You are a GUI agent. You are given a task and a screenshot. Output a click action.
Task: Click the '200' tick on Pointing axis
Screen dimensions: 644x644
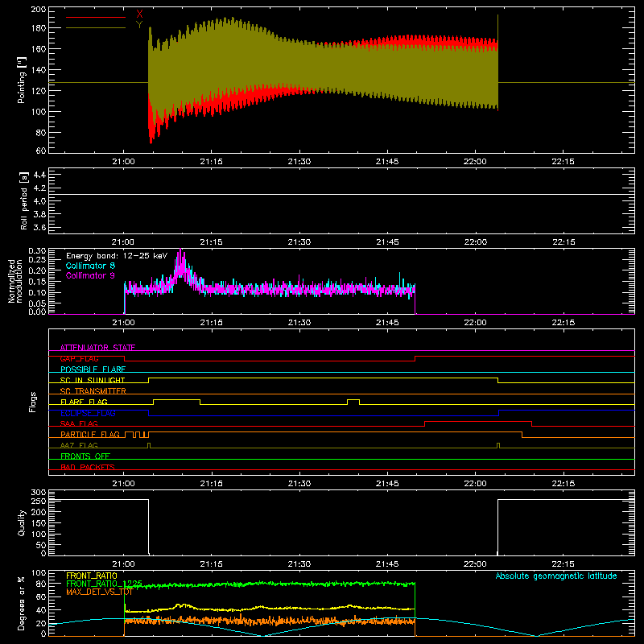pos(39,10)
